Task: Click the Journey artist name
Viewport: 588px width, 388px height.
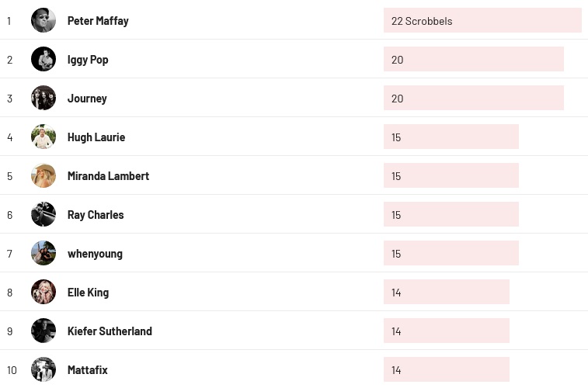Action: (87, 99)
